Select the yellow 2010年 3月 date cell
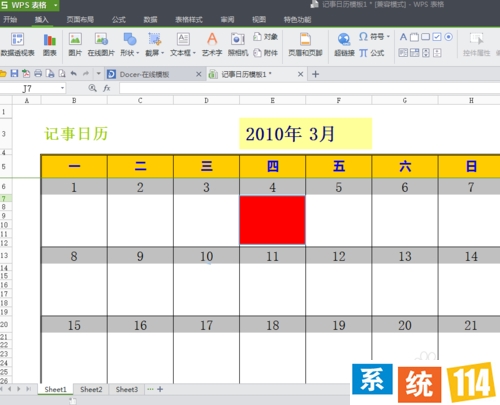500x405 pixels. 305,133
